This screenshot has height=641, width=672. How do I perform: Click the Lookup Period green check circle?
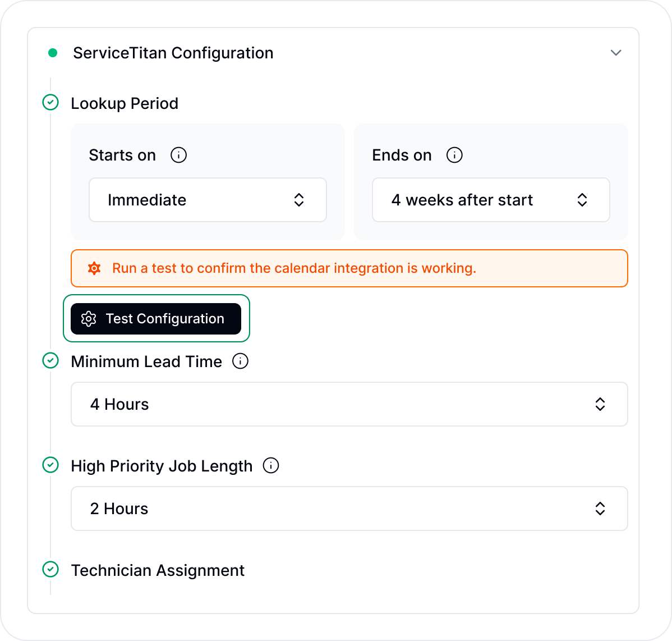50,103
